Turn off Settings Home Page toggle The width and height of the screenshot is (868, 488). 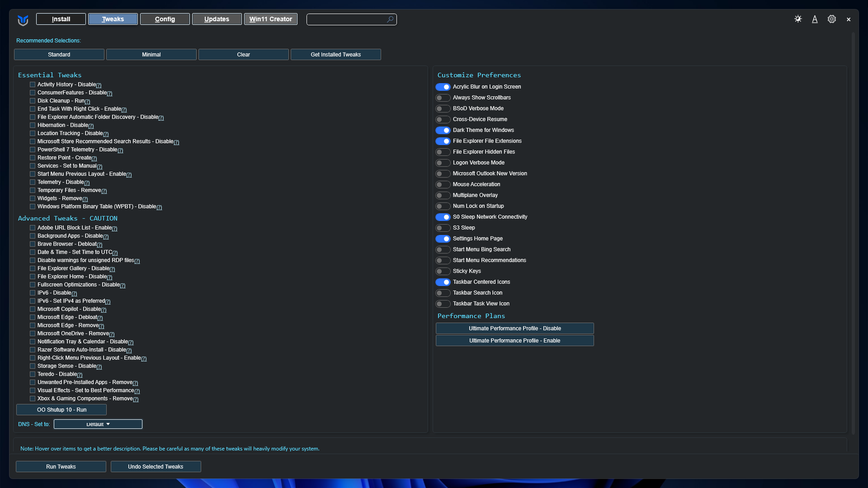[x=443, y=239]
